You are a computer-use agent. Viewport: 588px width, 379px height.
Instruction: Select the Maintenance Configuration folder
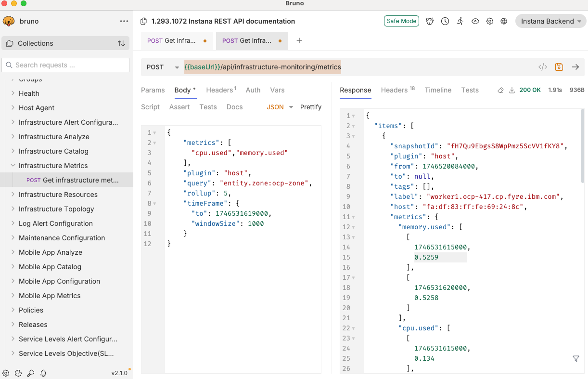tap(62, 238)
